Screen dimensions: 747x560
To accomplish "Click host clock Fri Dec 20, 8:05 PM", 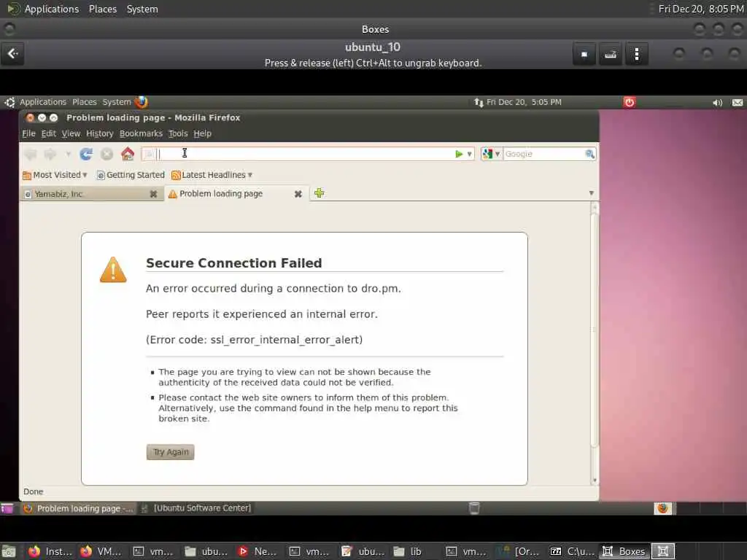I will [701, 9].
